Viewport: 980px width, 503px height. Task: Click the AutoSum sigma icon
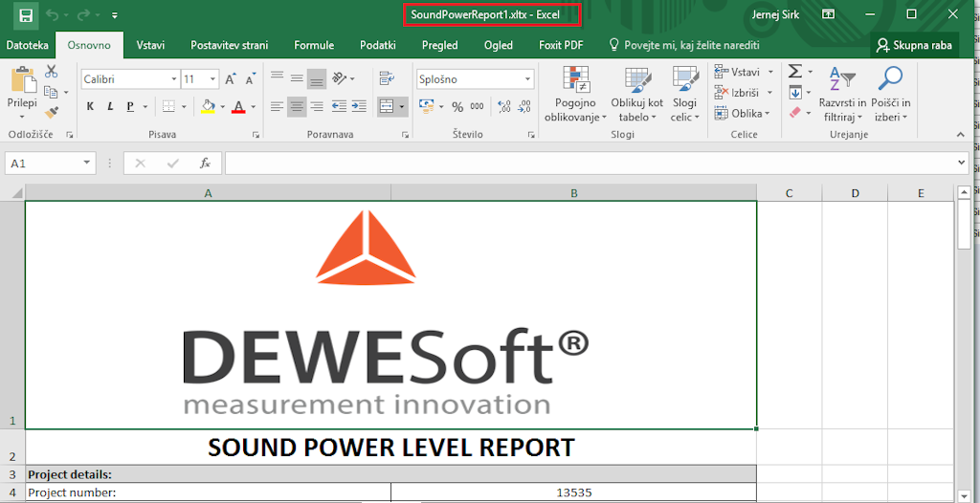(x=795, y=71)
